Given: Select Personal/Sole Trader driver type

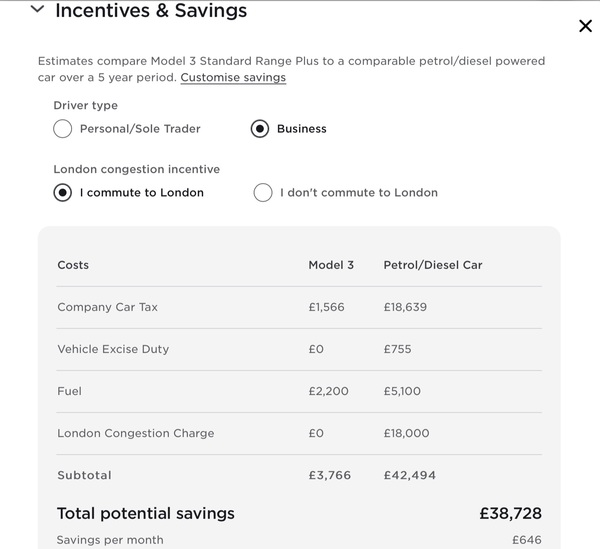Looking at the screenshot, I should 63,129.
